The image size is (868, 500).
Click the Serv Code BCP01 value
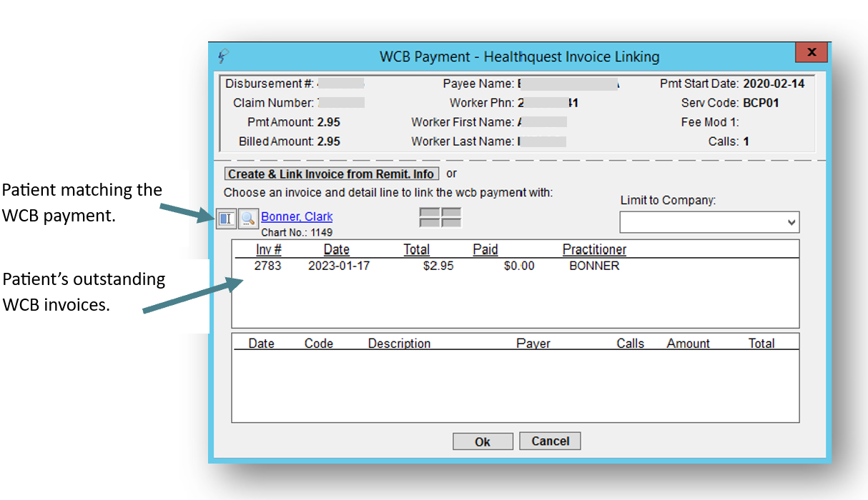click(761, 103)
